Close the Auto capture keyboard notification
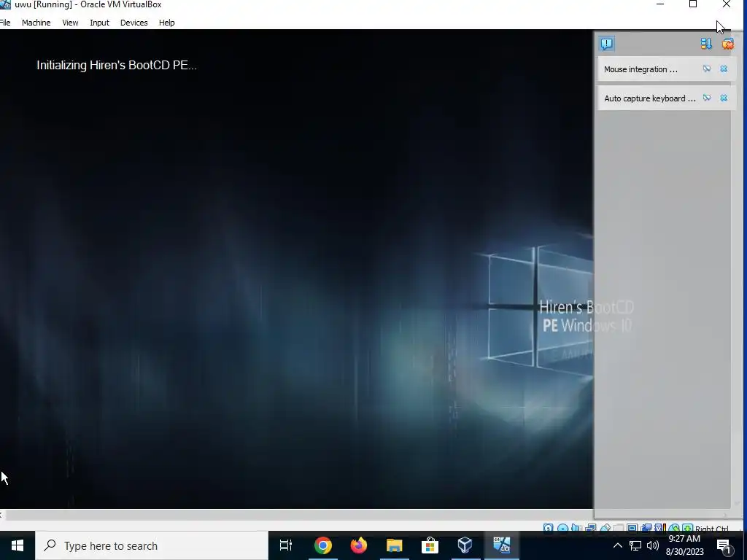This screenshot has height=560, width=747. (724, 98)
